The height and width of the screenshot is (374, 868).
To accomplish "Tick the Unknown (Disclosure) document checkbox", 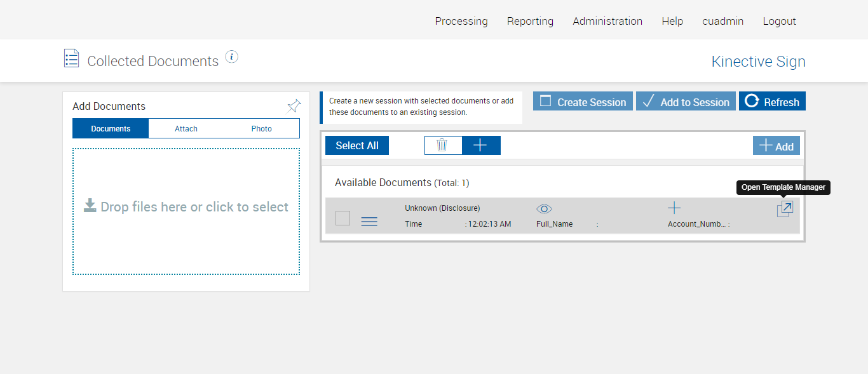I will 342,218.
